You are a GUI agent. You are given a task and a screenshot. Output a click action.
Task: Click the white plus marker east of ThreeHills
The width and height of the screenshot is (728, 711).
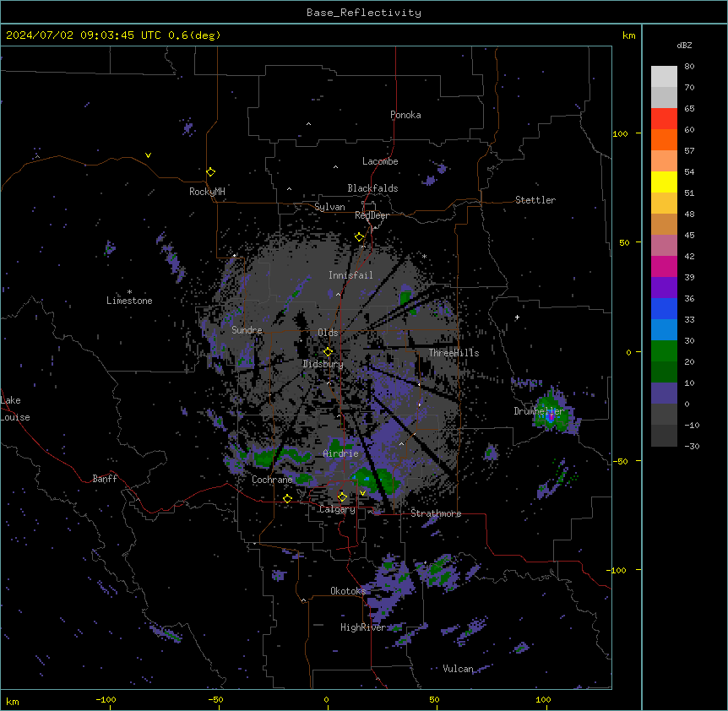(x=517, y=317)
